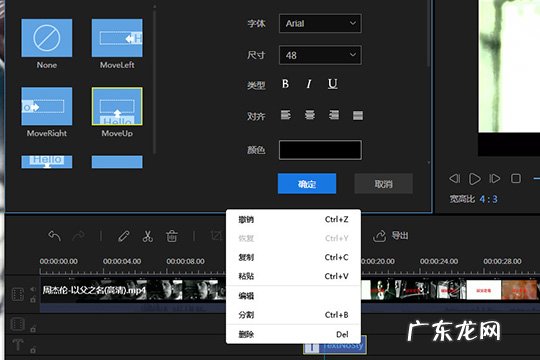
Task: Toggle lock on the first video track
Action: point(33,299)
